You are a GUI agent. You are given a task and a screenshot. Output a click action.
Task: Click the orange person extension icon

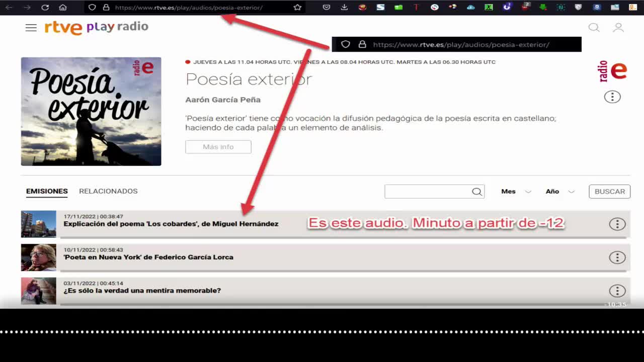pyautogui.click(x=632, y=8)
